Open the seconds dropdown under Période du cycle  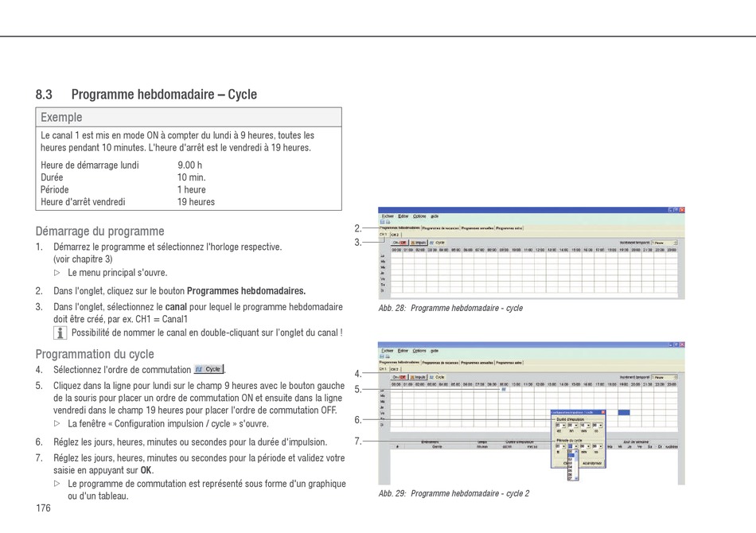598,446
